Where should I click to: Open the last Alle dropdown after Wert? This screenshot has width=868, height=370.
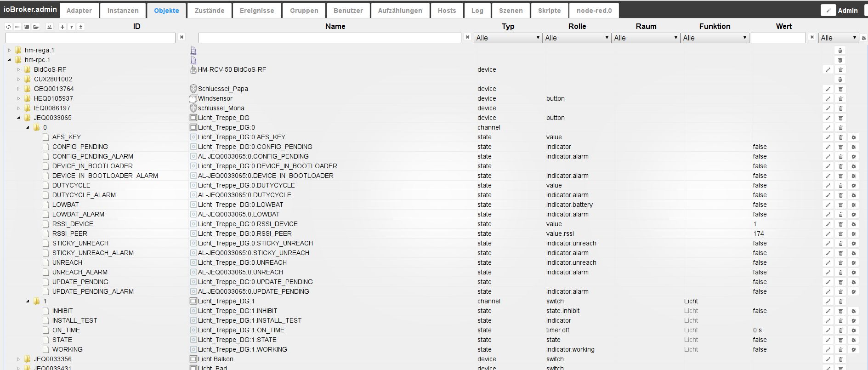[839, 38]
